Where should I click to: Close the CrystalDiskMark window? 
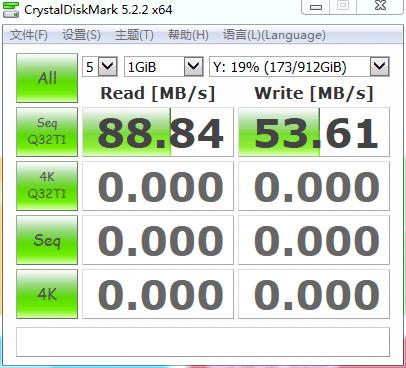tap(380, 6)
